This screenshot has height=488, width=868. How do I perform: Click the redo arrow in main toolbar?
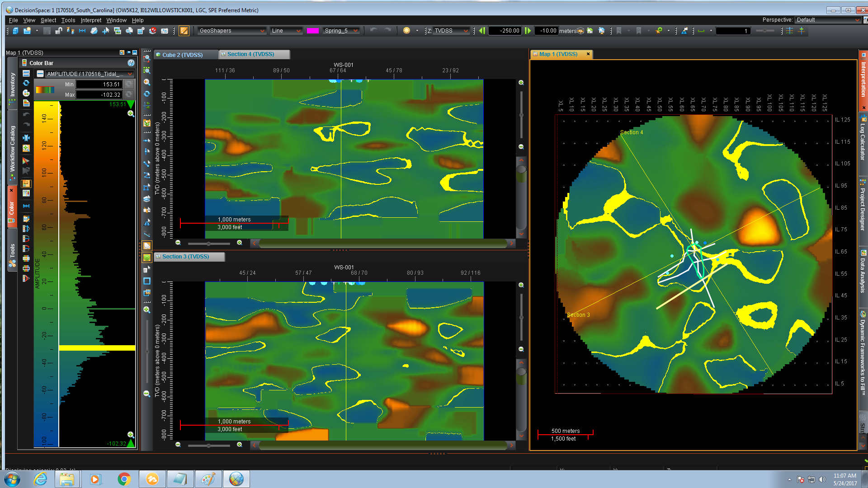tap(387, 30)
